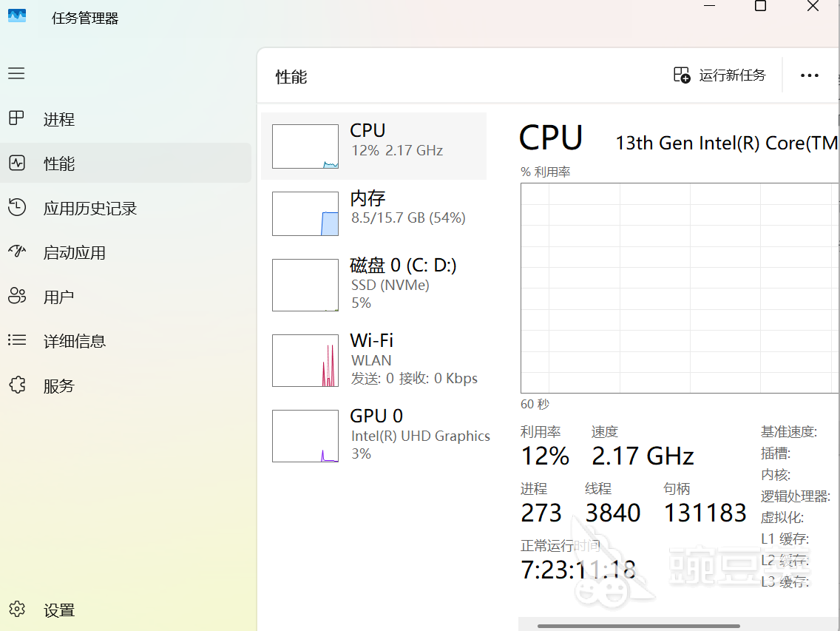840x631 pixels.
Task: Select 磁盘 0 (C: D:) entry
Action: point(373,284)
